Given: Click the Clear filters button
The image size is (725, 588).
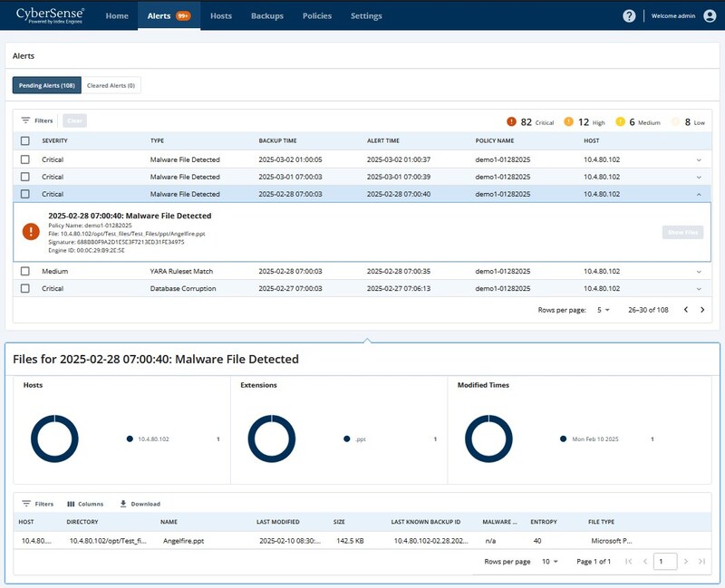Looking at the screenshot, I should point(74,120).
